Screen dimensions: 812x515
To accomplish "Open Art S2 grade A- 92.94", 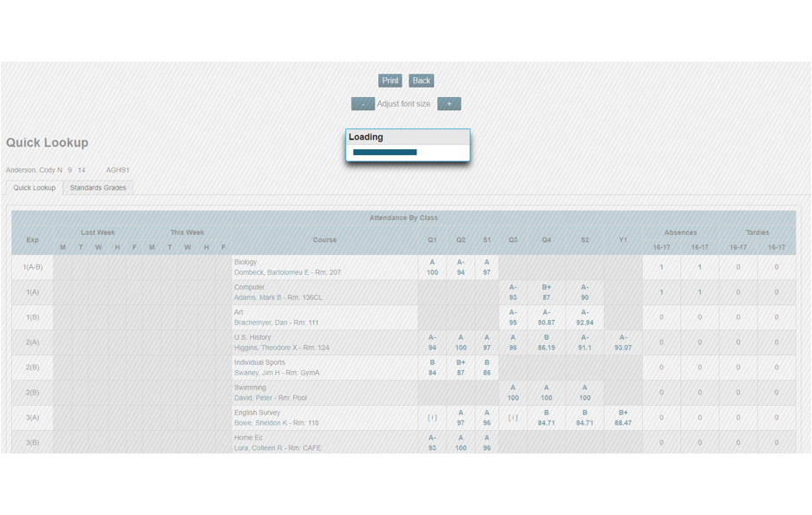I will click(585, 317).
